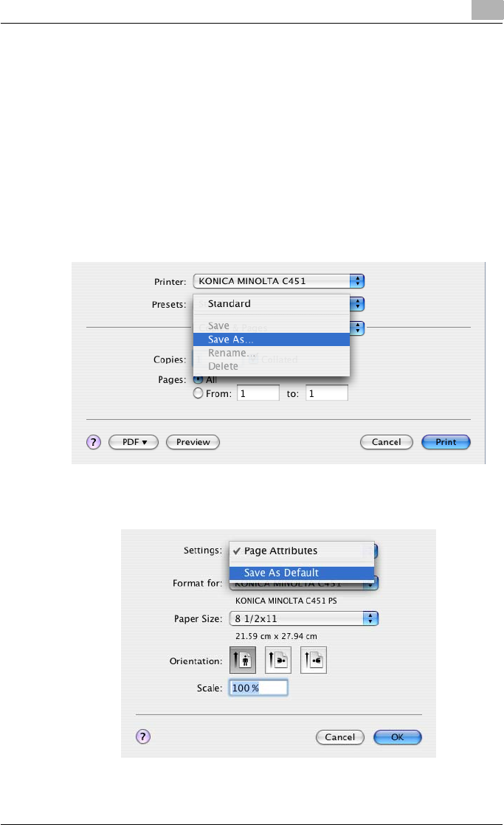
Task: Click OK in the Page Setup dialog
Action: coord(397,736)
